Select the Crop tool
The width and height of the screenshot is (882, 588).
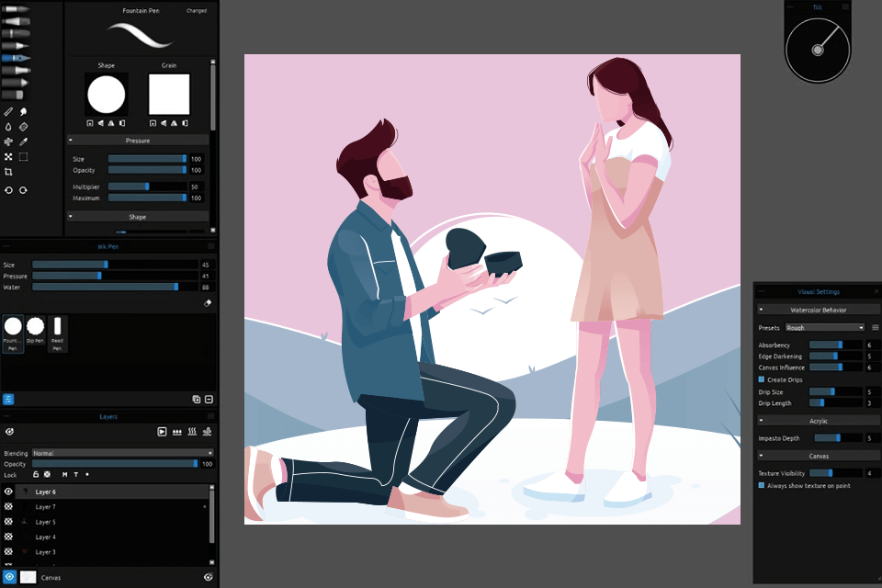[x=9, y=170]
